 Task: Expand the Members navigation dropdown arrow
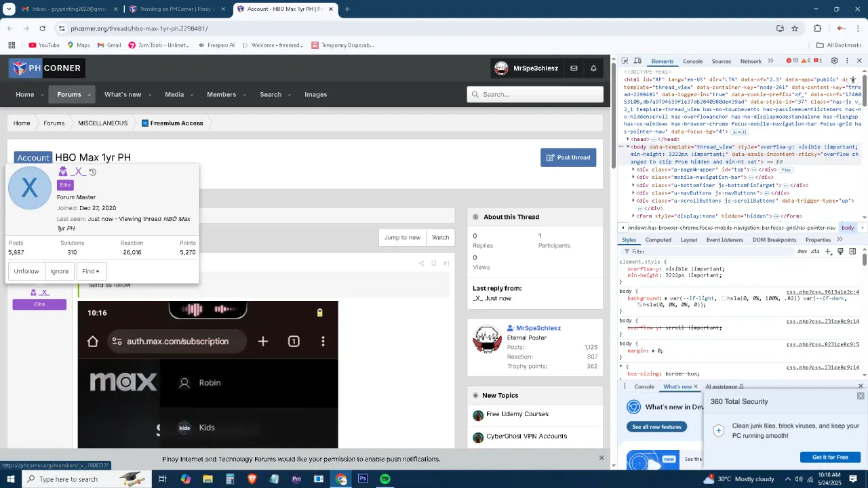tap(244, 95)
